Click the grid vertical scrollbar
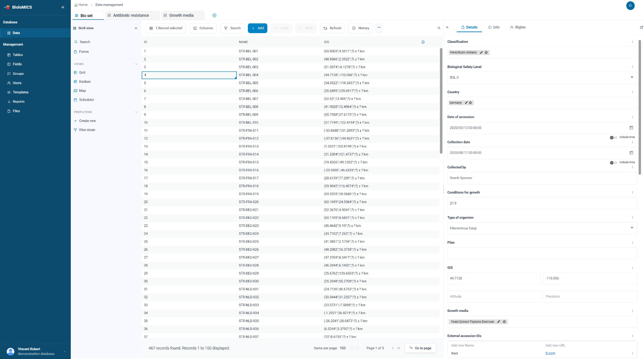This screenshot has width=644, height=359. click(441, 101)
